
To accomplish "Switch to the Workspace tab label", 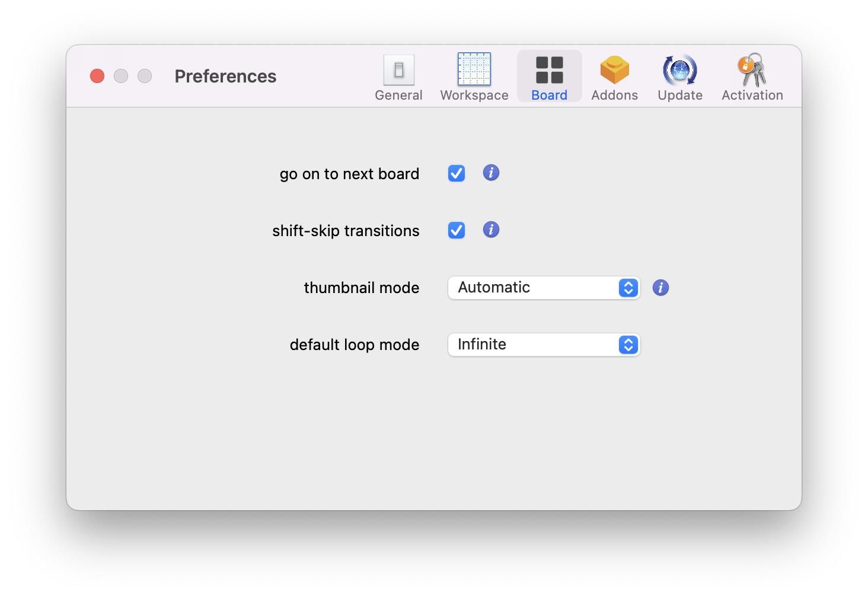I will 474,96.
